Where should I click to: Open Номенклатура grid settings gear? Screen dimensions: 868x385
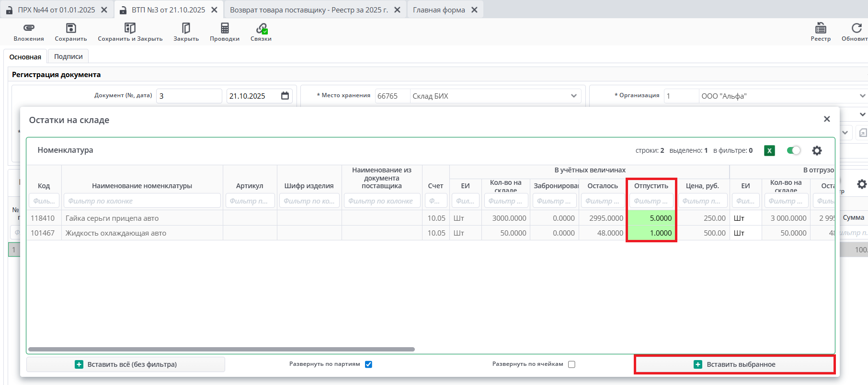coord(817,150)
